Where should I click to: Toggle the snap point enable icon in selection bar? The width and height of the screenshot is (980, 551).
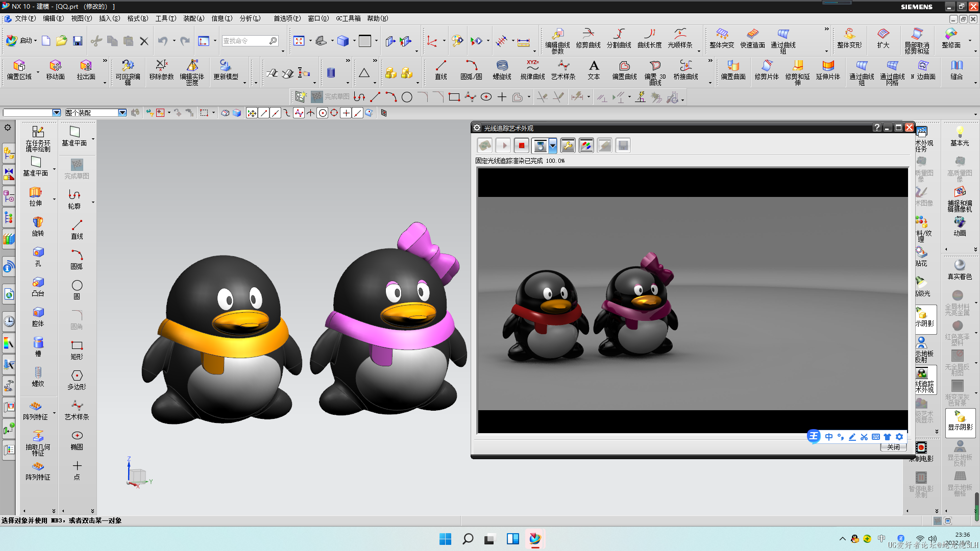[252, 113]
